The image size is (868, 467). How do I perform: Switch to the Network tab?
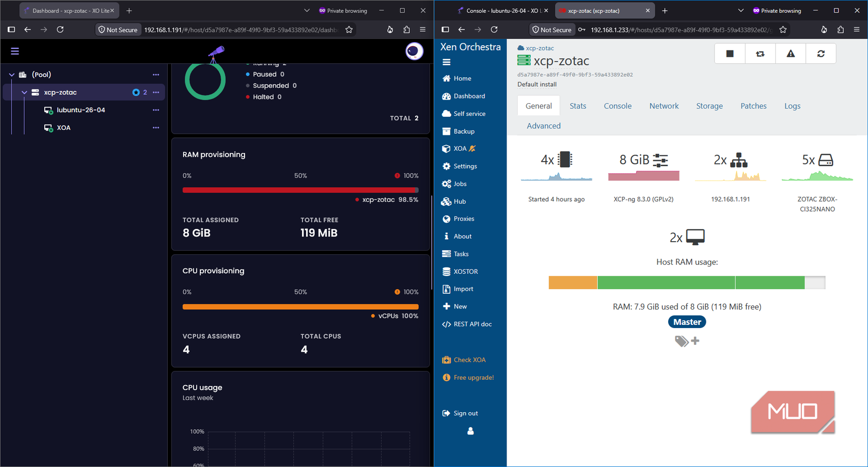pos(664,106)
